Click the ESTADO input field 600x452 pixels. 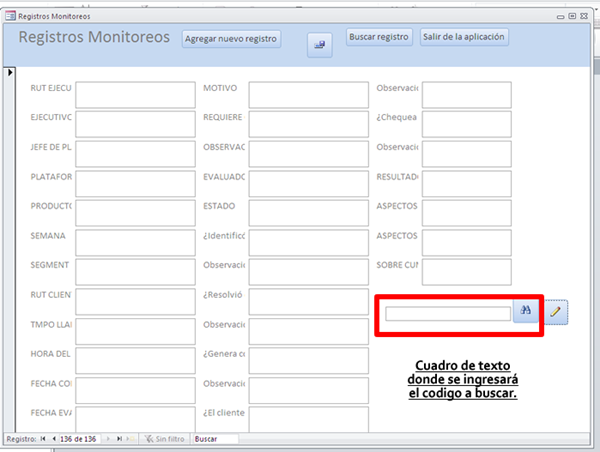[309, 213]
